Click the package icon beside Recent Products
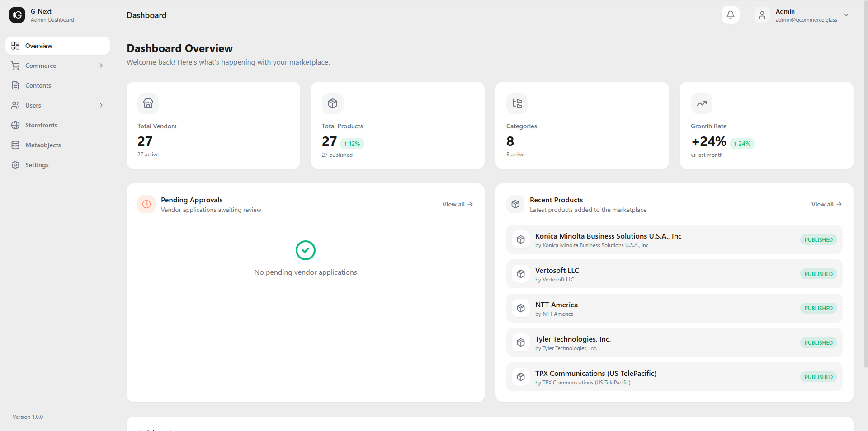The image size is (868, 431). 515,204
